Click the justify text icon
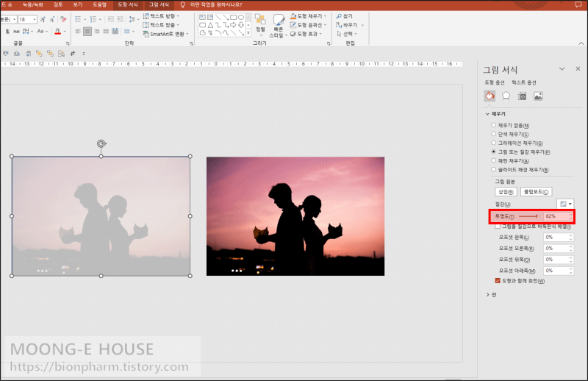588x381 pixels. coord(106,31)
